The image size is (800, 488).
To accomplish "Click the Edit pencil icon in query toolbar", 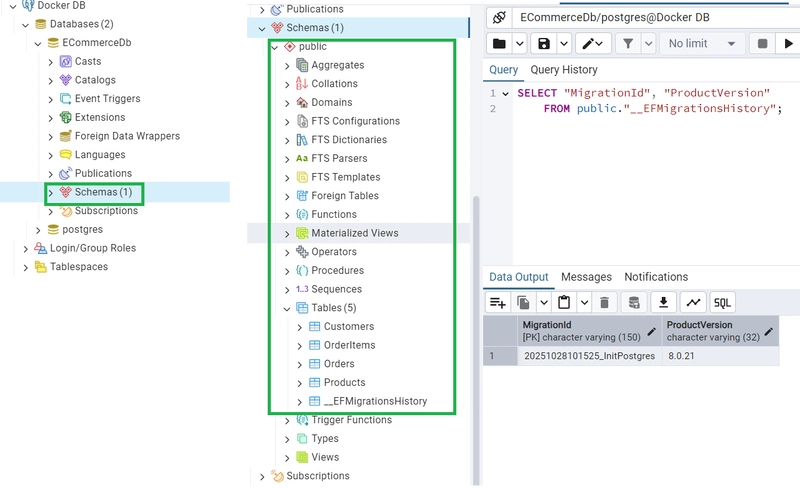I will [x=592, y=44].
